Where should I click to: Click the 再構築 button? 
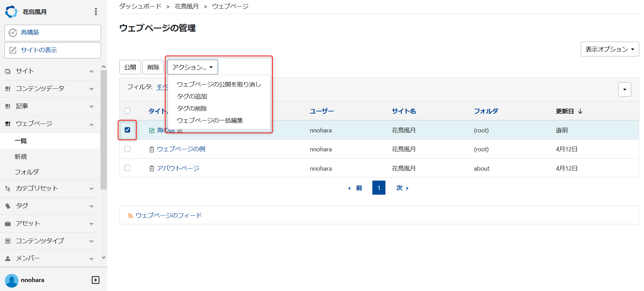(53, 33)
